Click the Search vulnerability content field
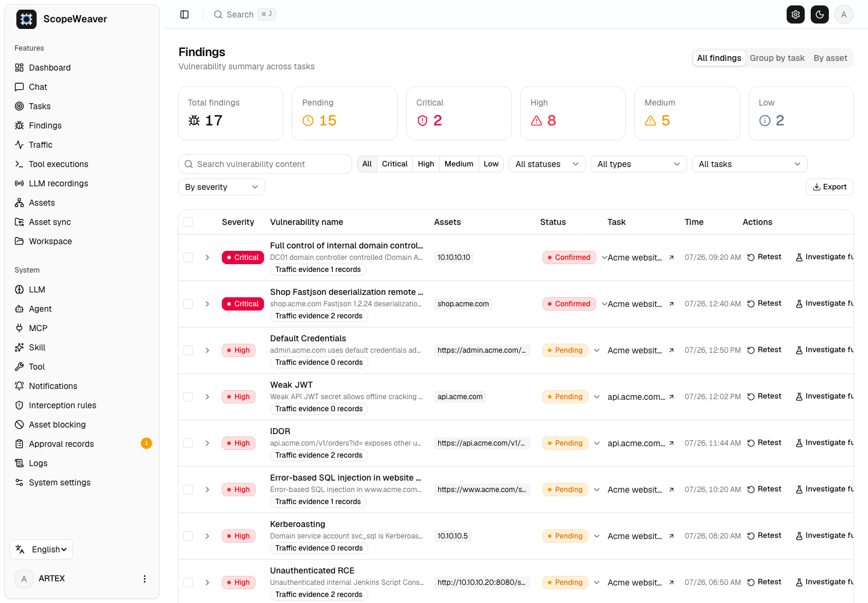This screenshot has height=603, width=868. tap(265, 164)
